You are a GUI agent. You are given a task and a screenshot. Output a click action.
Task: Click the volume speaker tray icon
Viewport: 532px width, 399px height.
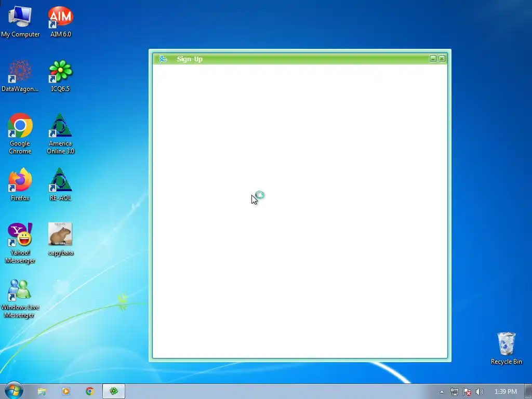click(x=479, y=392)
